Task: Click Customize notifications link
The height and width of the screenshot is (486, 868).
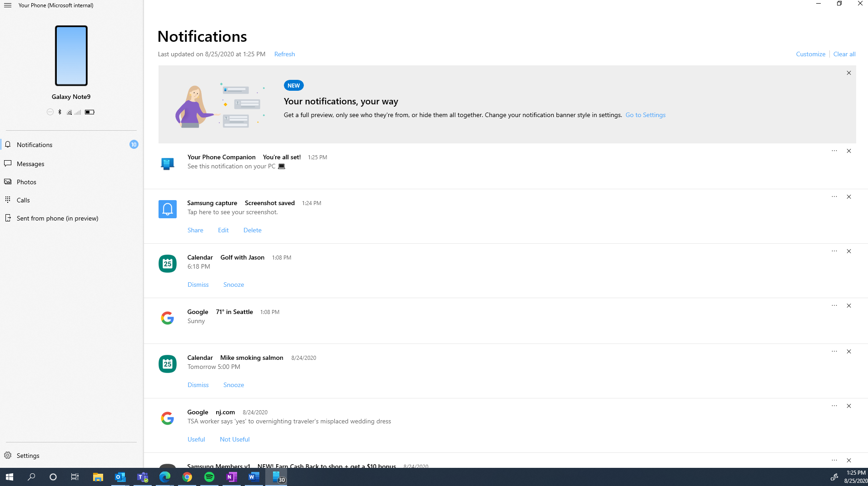Action: [x=810, y=54]
